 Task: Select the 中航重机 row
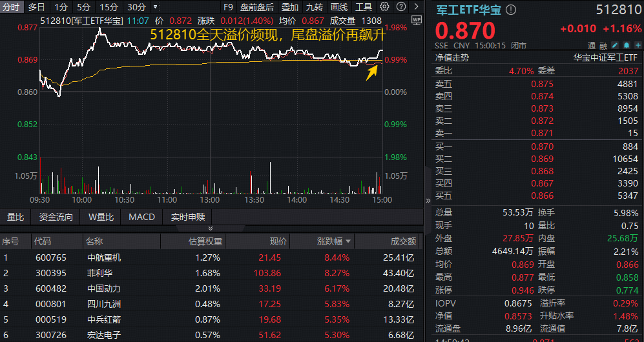[x=211, y=258]
